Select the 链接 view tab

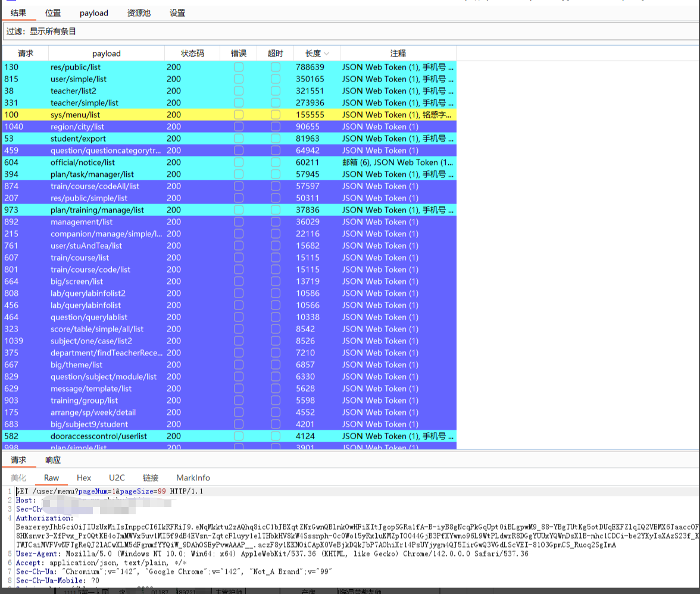[x=151, y=477]
